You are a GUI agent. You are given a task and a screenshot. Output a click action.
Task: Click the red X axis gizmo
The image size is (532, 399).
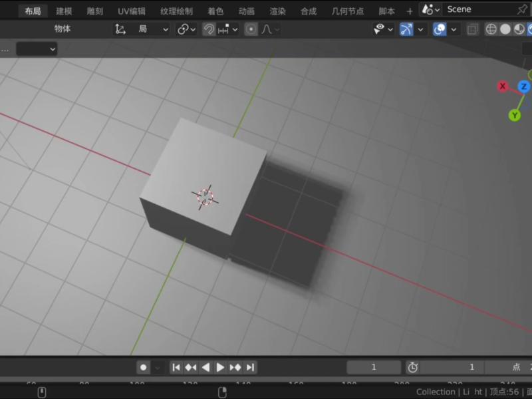[503, 86]
